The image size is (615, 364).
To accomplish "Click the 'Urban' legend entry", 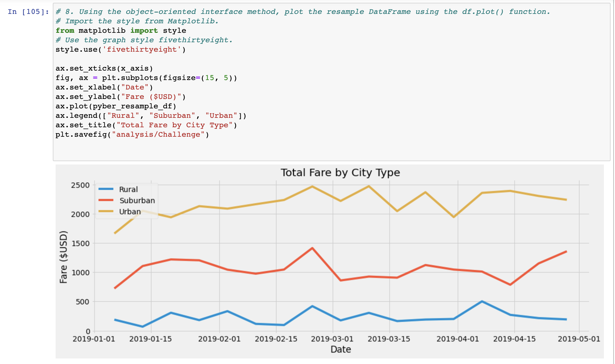I will click(130, 211).
